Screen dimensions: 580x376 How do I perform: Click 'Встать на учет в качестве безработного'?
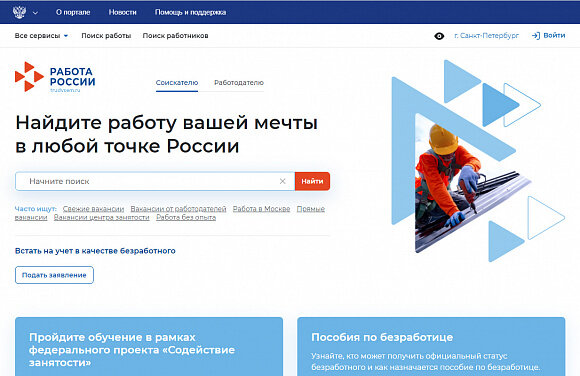[95, 251]
